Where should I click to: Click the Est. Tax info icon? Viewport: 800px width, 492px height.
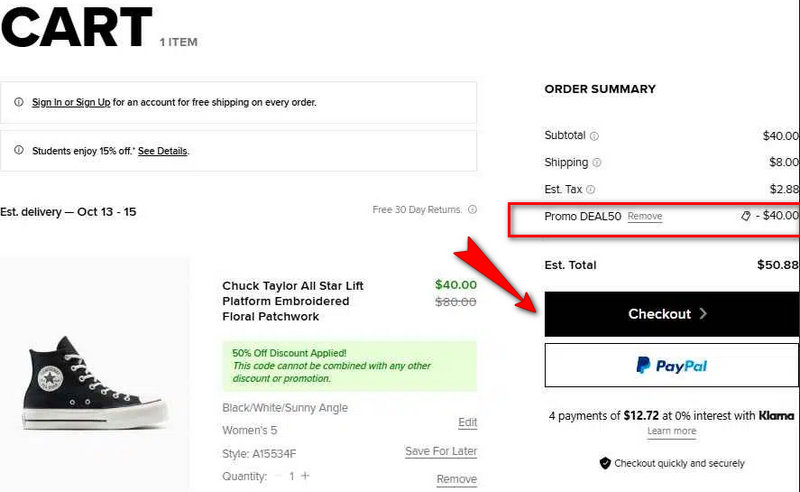(590, 189)
